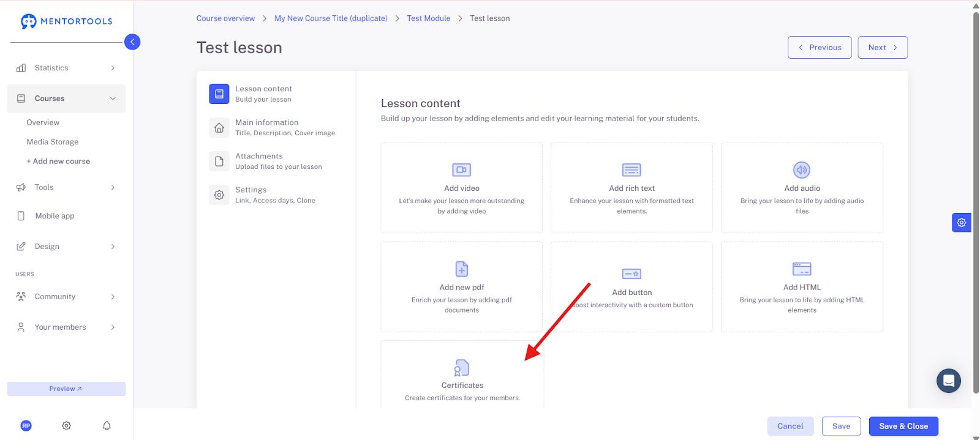Open the RP user avatar
Image resolution: width=980 pixels, height=440 pixels.
[x=26, y=426]
